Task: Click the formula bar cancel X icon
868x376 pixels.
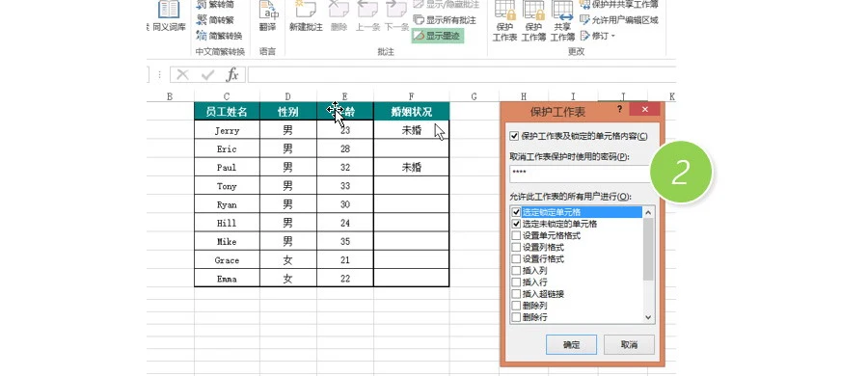Action: [x=182, y=75]
